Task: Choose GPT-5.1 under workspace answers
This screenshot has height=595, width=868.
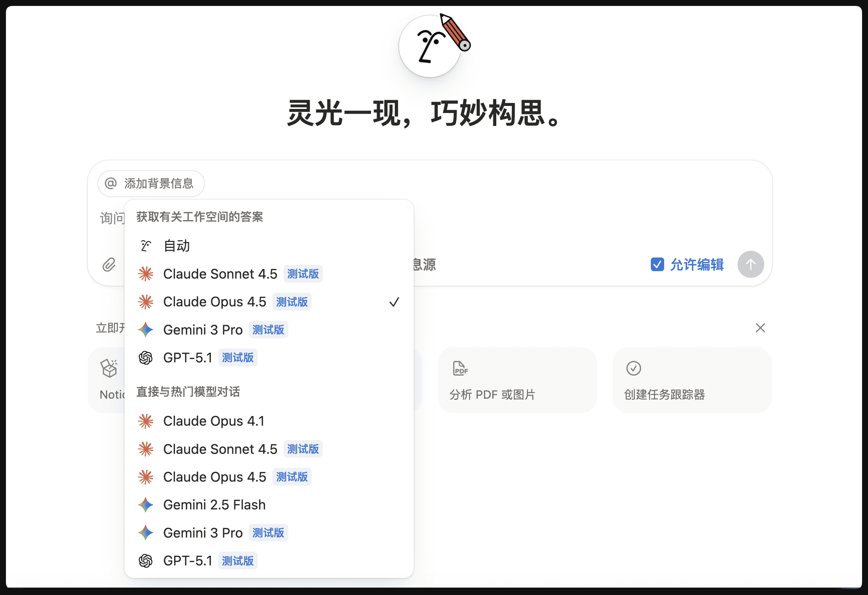Action: pos(269,358)
